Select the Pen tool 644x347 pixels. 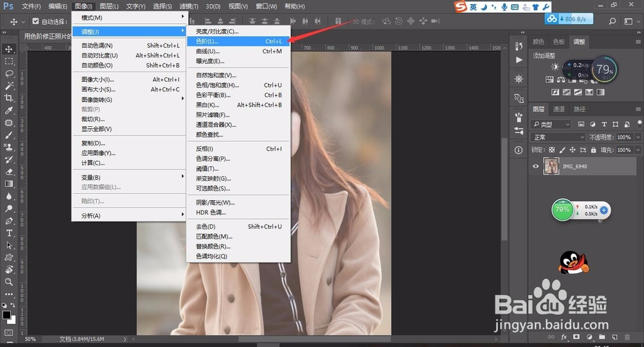coord(8,221)
